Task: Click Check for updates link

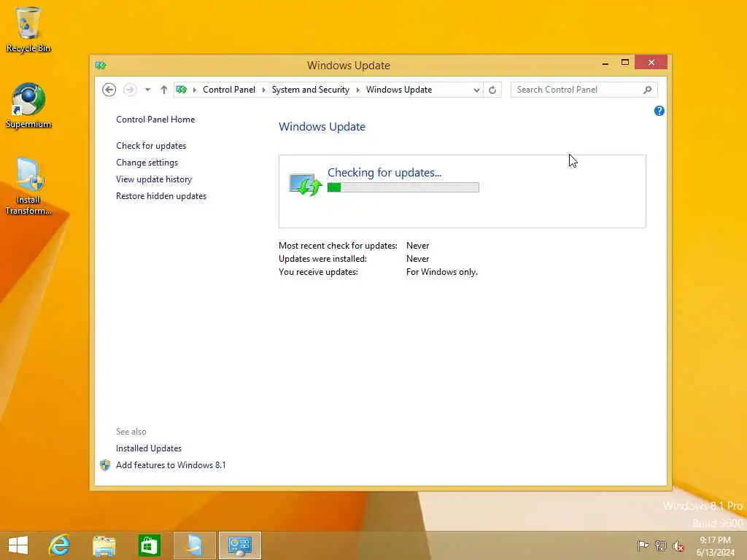Action: 151,146
